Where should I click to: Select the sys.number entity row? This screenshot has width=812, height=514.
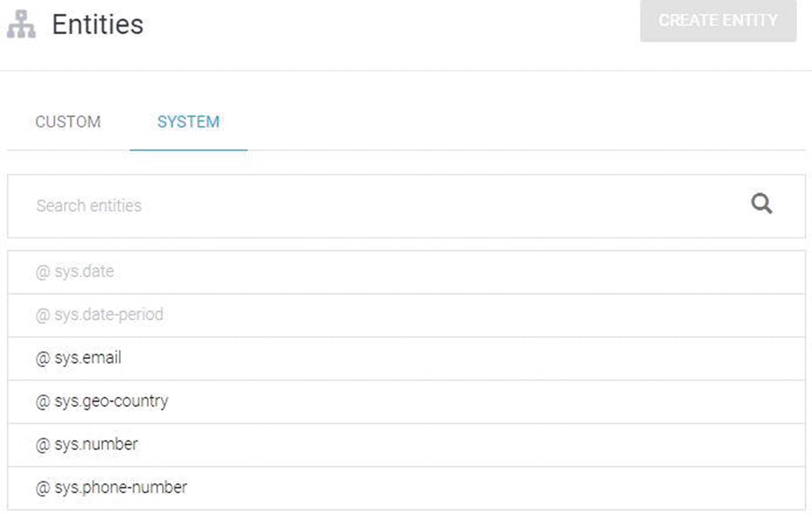[x=406, y=445]
